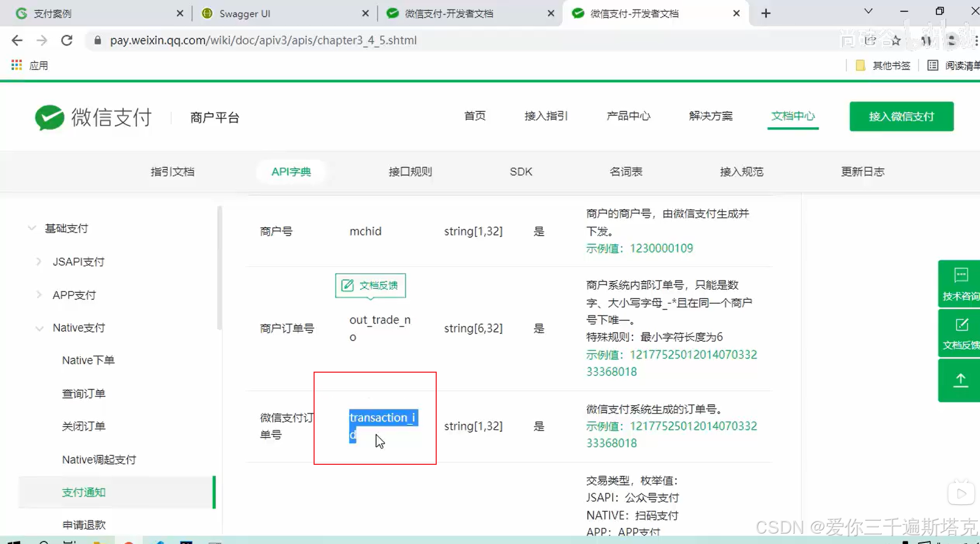This screenshot has height=544, width=980.
Task: Click the play button at bottom right
Action: [961, 494]
